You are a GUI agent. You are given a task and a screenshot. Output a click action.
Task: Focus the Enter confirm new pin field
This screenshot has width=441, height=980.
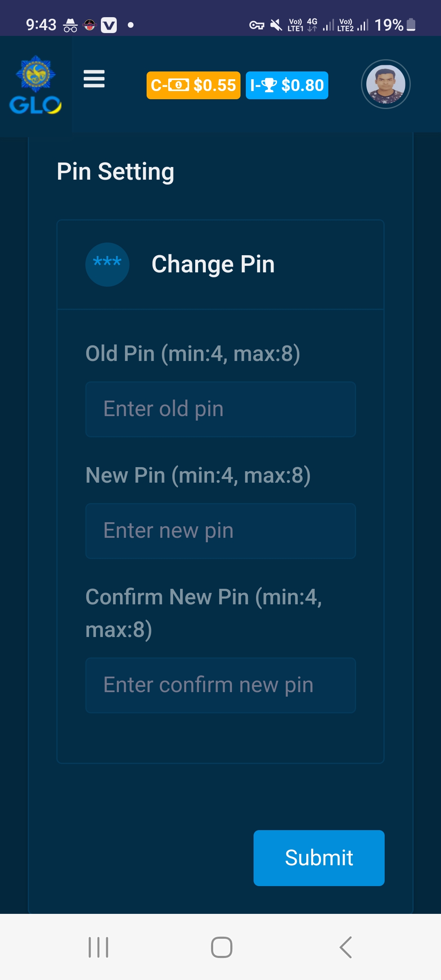point(220,685)
